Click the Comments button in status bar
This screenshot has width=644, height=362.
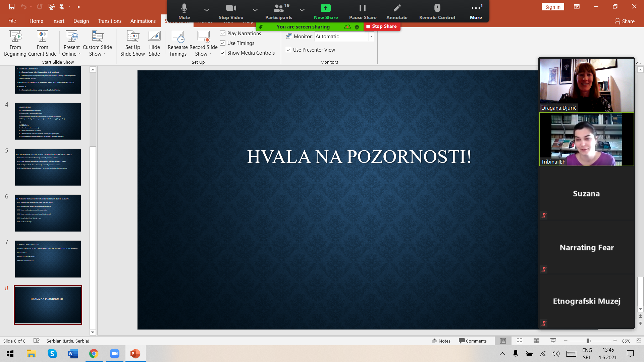[473, 341]
